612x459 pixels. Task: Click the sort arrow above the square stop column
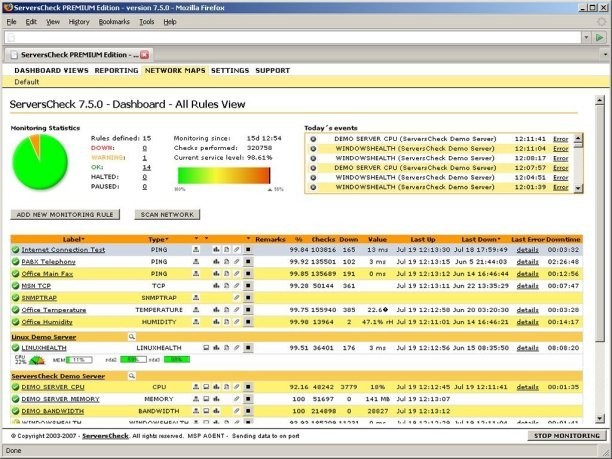pos(248,238)
